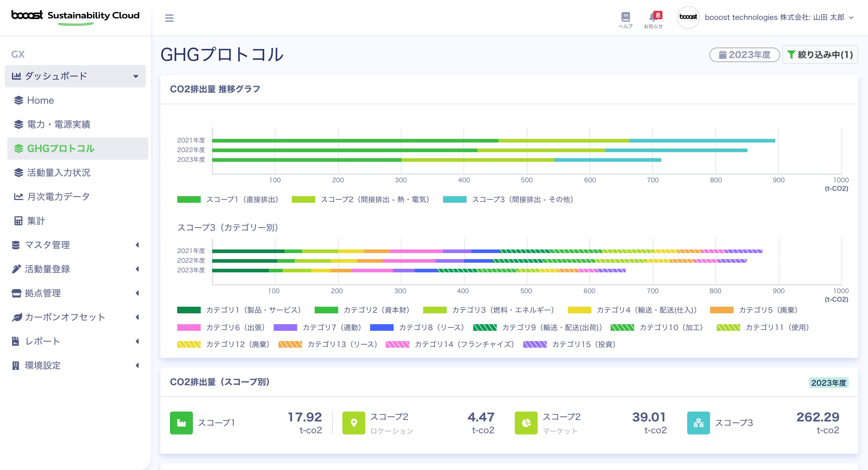Click the 262.29 スコープ3 value

pyautogui.click(x=818, y=417)
